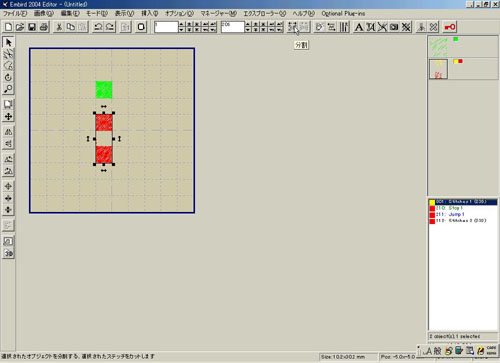500x363 pixels.
Task: Open the ヘルプ menu
Action: (303, 13)
